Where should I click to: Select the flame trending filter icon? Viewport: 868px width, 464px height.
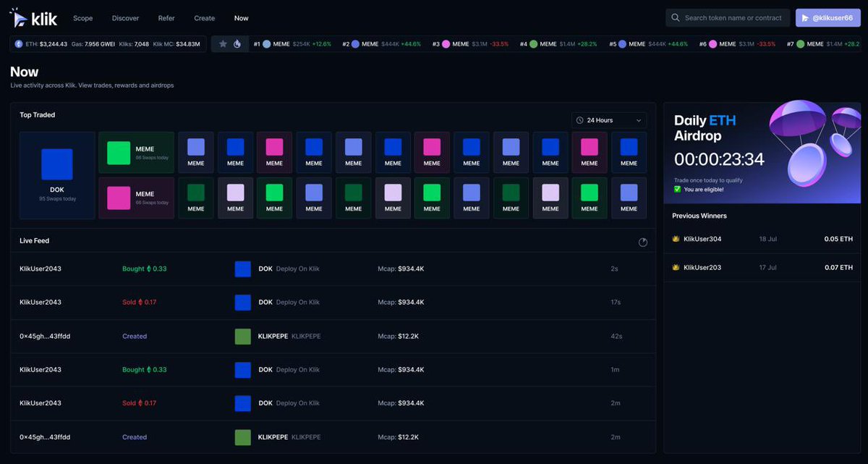tap(237, 44)
